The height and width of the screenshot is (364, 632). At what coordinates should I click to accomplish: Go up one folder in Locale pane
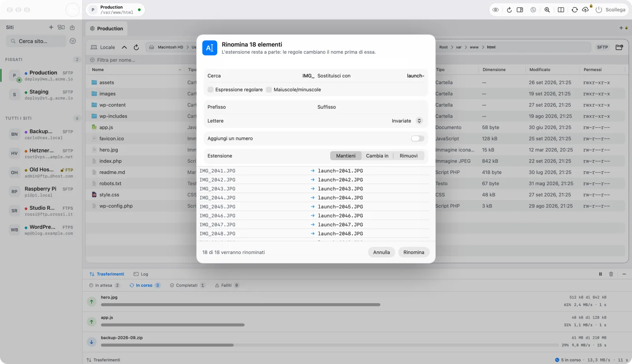pyautogui.click(x=124, y=47)
